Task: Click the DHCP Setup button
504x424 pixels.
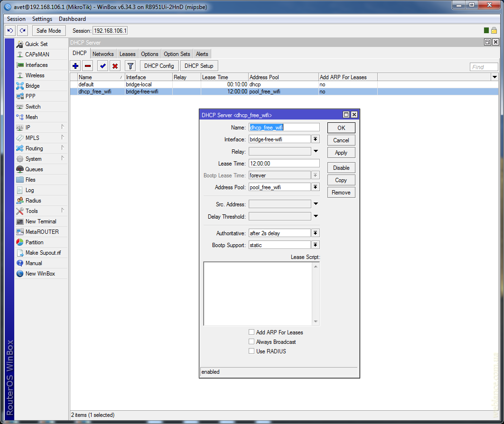Action: [x=199, y=66]
